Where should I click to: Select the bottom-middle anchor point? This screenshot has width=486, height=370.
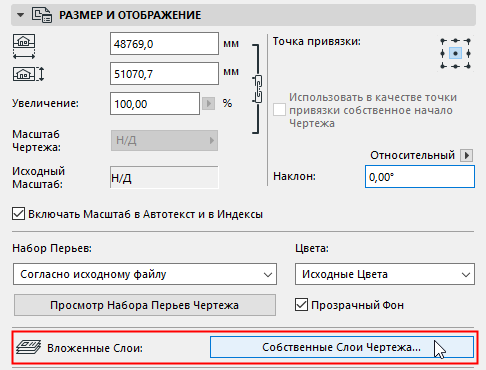[x=455, y=66]
